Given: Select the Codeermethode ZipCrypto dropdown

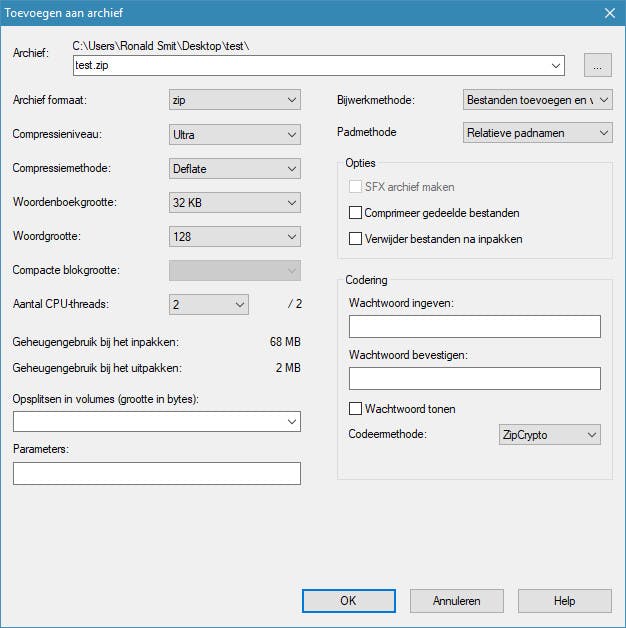Looking at the screenshot, I should [x=549, y=435].
